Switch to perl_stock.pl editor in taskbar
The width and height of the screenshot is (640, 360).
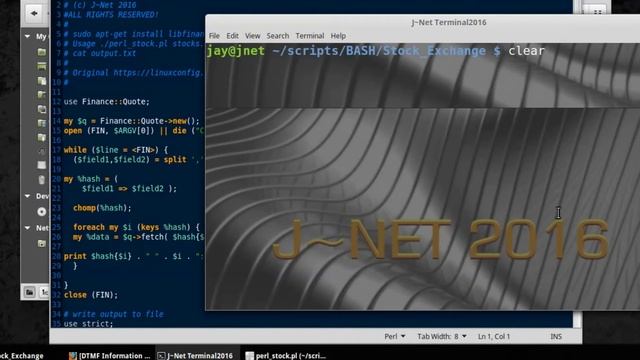click(x=286, y=356)
